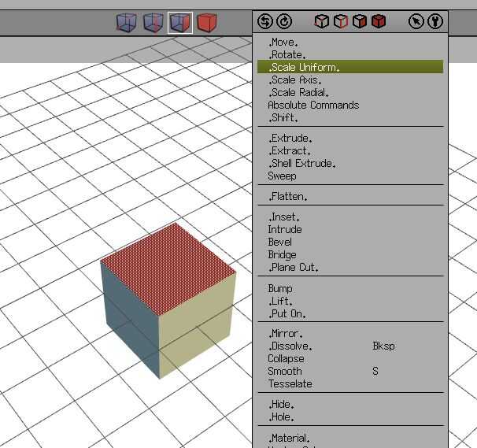Screen dimensions: 477x448
Task: Click the red selected top face of cube
Action: (x=168, y=268)
